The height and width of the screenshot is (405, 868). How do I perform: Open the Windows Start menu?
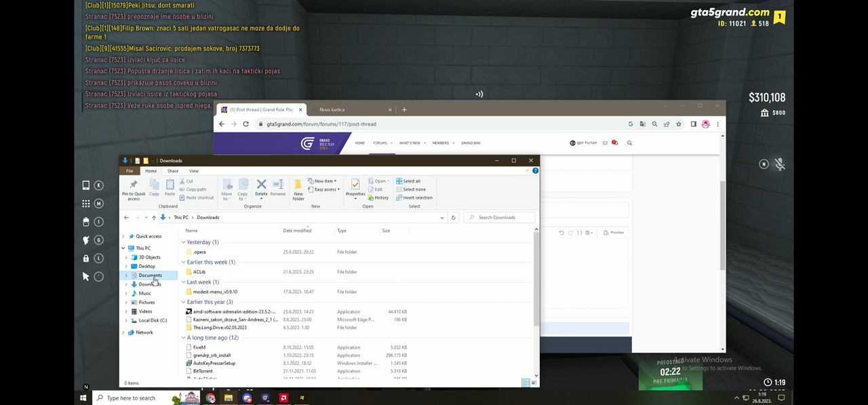[83, 398]
